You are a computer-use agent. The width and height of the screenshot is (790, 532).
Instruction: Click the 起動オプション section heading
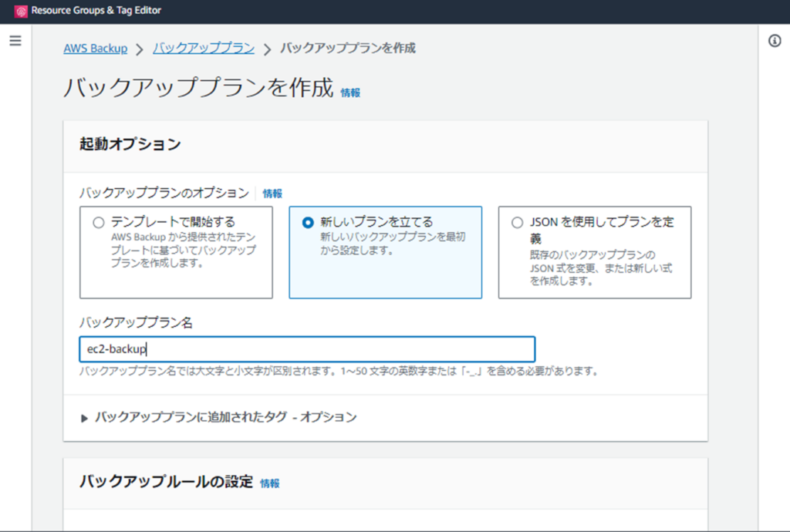click(x=130, y=144)
